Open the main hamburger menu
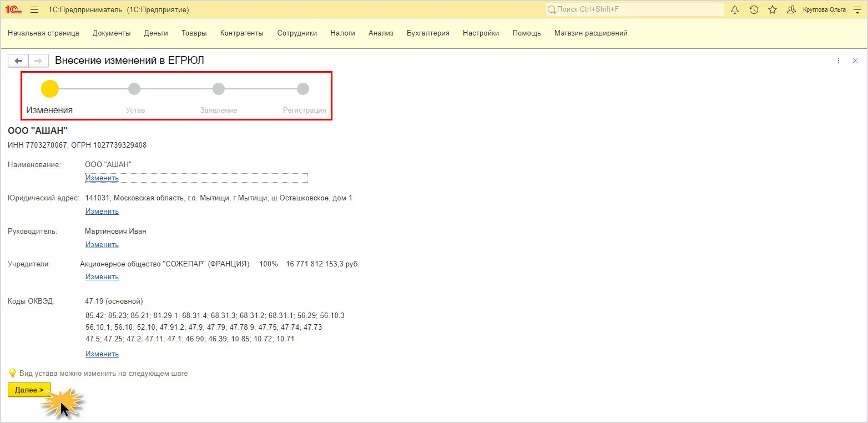The height and width of the screenshot is (423, 868). point(34,9)
